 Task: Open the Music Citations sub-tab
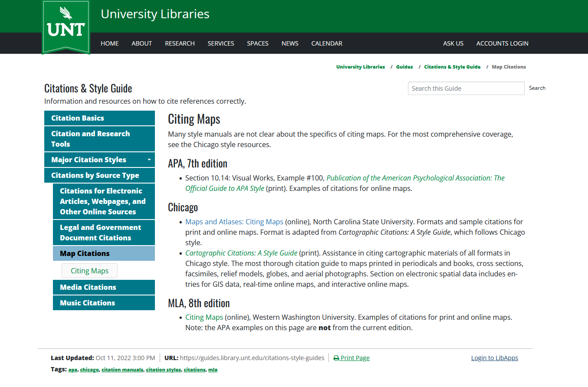[x=104, y=303]
